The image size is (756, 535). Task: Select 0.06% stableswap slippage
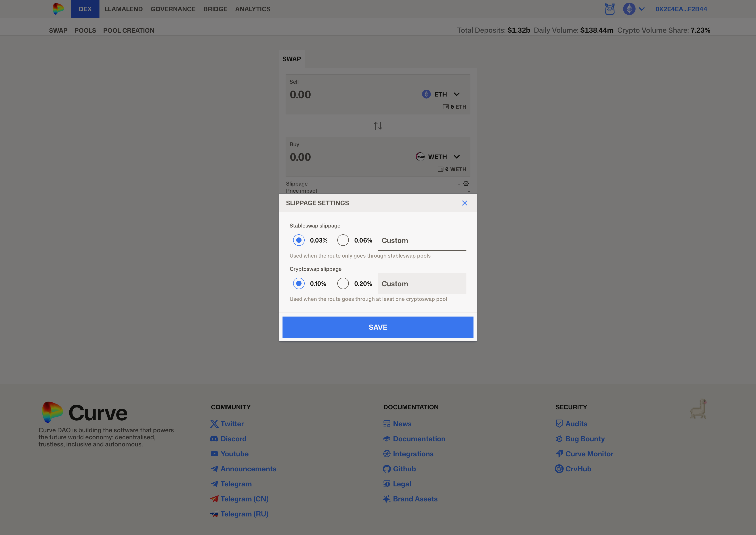coord(343,240)
